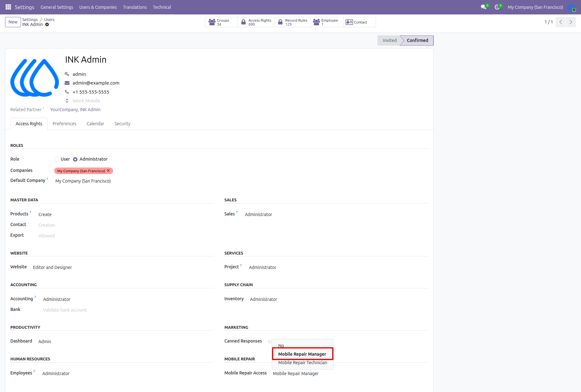Image resolution: width=581 pixels, height=392 pixels.
Task: Open the YourCompany, INK Admin related partner link
Action: pyautogui.click(x=75, y=110)
